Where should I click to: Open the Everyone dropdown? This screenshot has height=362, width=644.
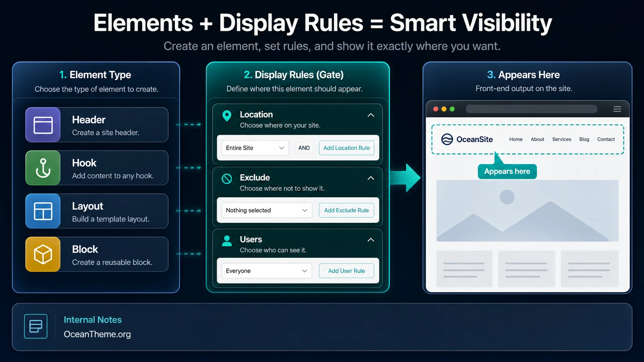click(x=267, y=271)
